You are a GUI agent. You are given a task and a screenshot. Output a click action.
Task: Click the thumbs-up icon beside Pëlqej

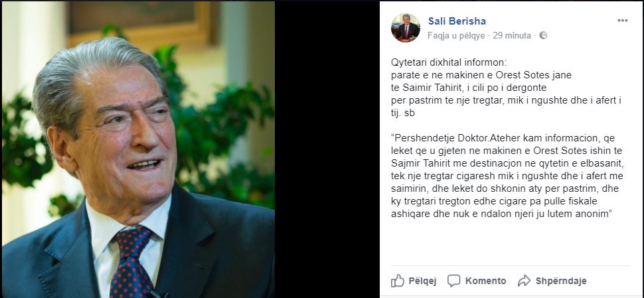pyautogui.click(x=398, y=281)
